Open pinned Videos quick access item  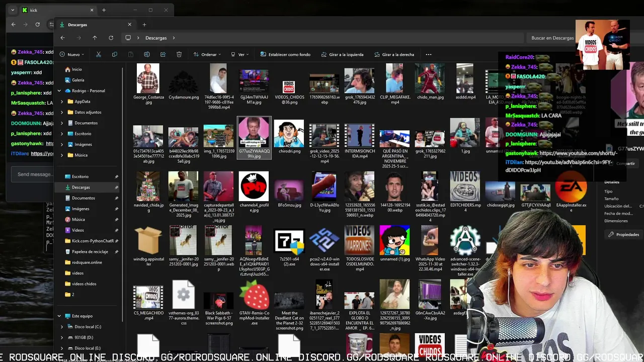click(x=77, y=230)
